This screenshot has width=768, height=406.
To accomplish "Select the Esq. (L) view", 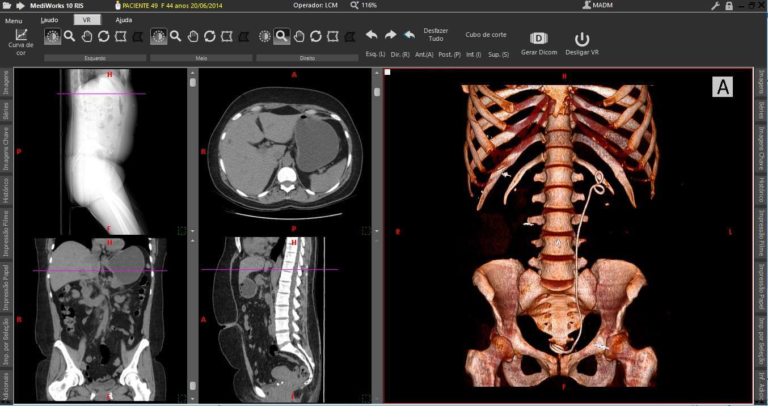I will tap(376, 55).
